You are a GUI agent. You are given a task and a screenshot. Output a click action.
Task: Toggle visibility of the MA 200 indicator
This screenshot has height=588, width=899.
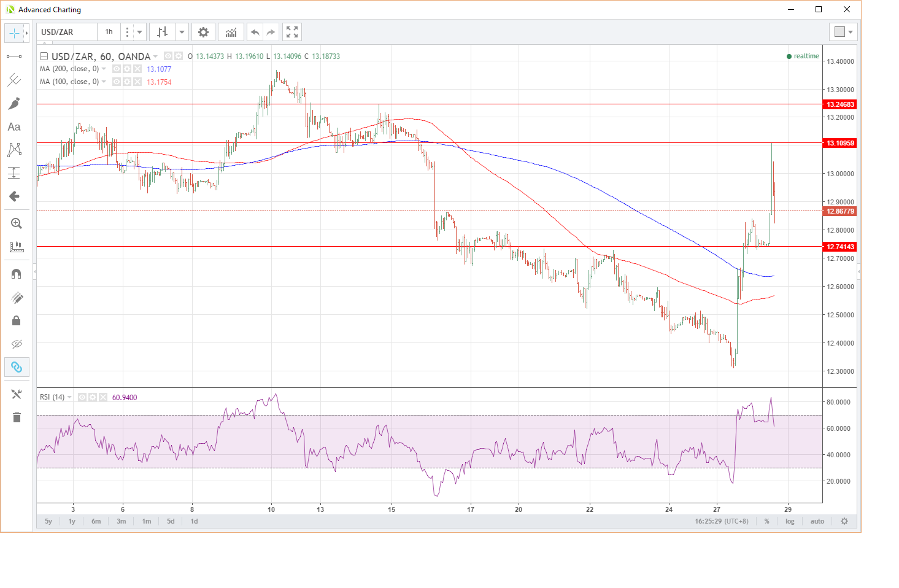point(117,69)
